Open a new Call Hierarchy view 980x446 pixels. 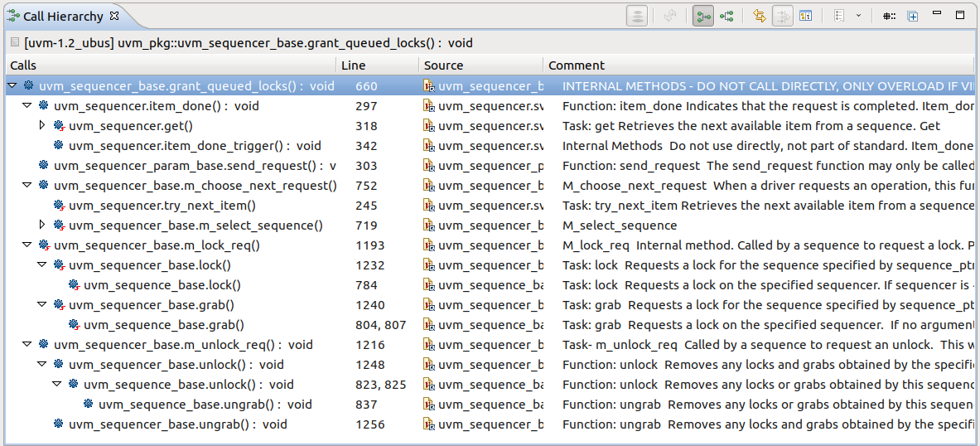pyautogui.click(x=912, y=16)
